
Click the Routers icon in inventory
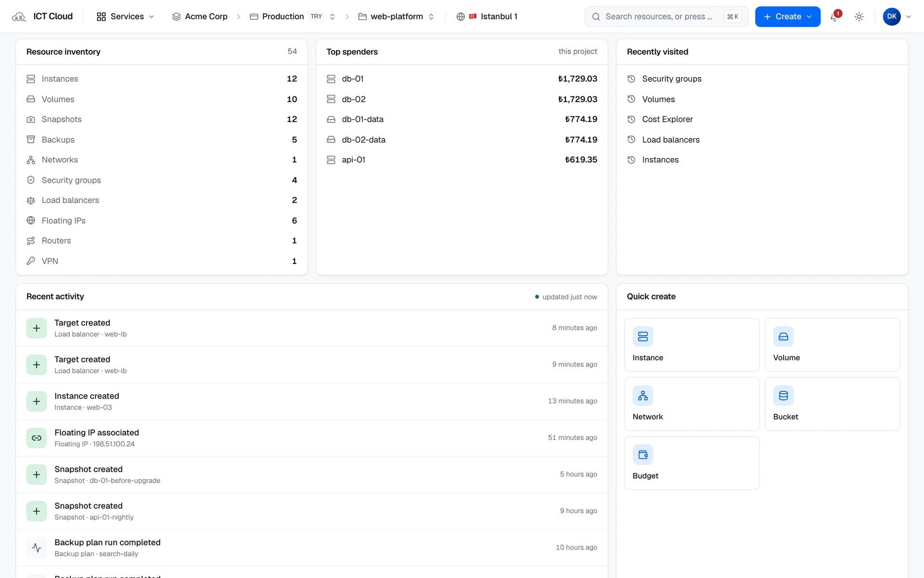[31, 241]
